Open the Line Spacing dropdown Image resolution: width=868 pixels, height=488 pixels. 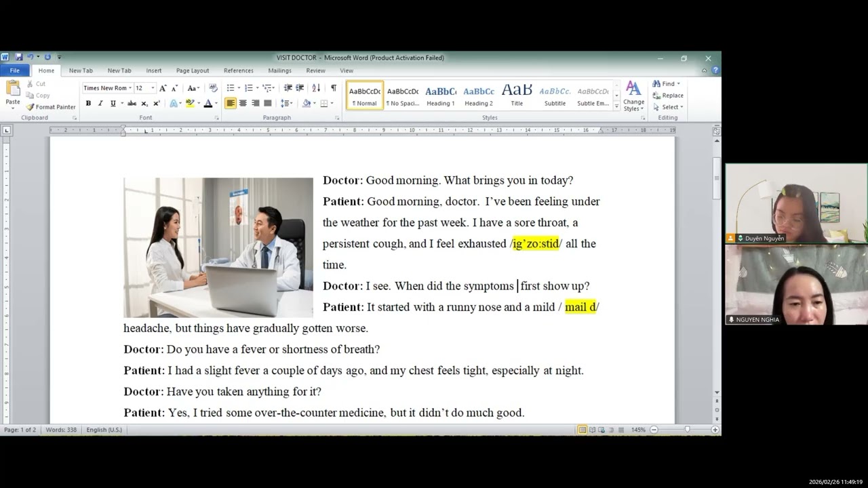tap(287, 104)
